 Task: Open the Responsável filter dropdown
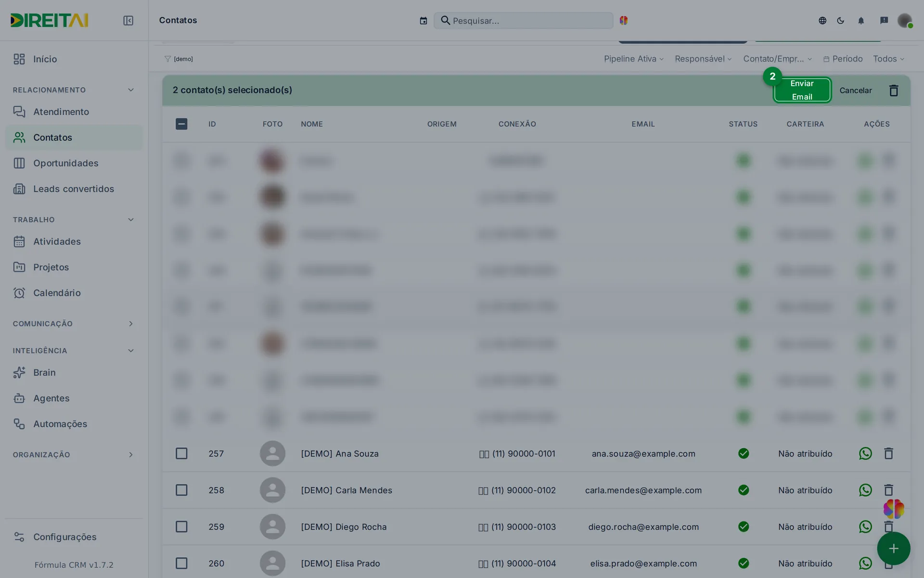tap(703, 59)
